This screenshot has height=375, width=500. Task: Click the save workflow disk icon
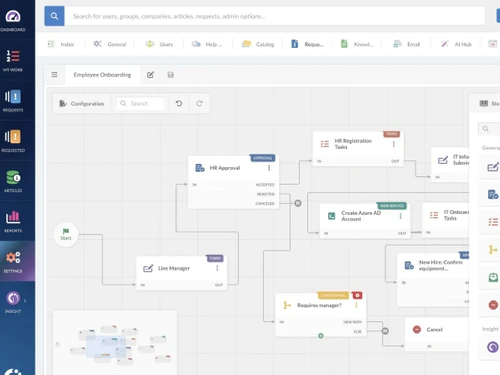tap(170, 75)
